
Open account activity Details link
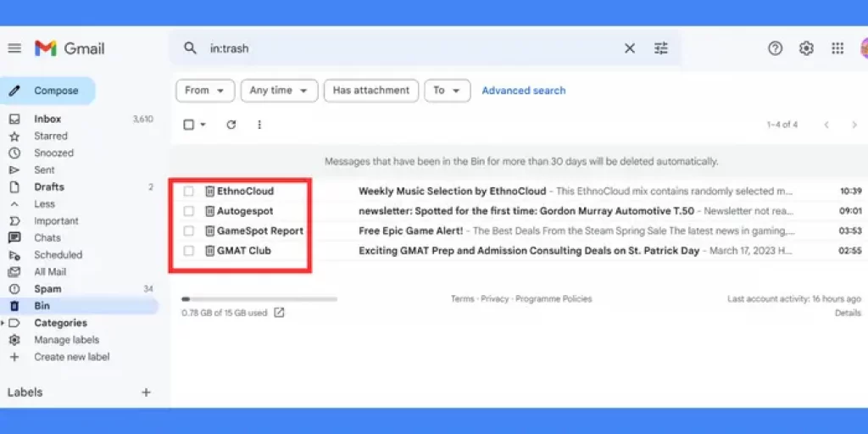848,314
